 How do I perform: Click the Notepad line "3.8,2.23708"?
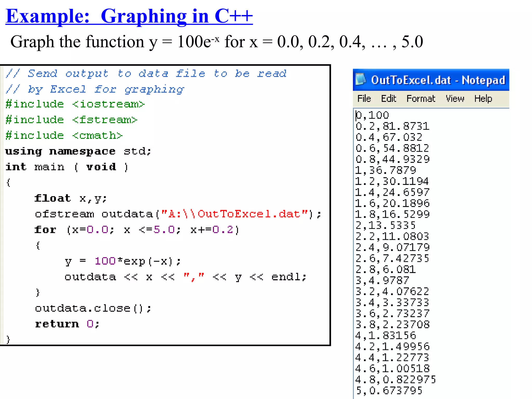393,325
